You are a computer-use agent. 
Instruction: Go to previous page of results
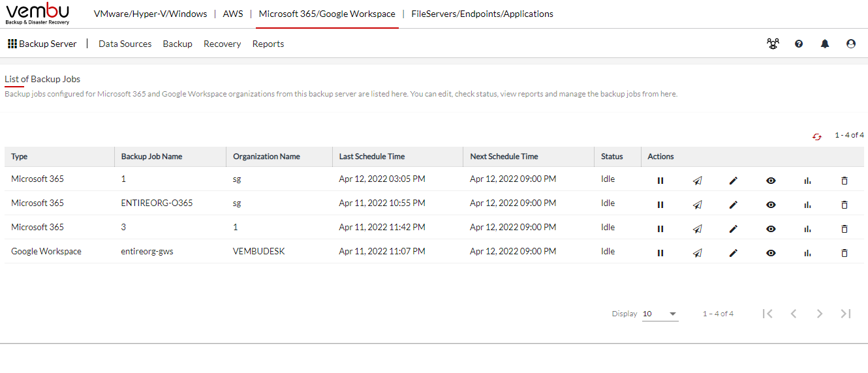click(x=794, y=314)
